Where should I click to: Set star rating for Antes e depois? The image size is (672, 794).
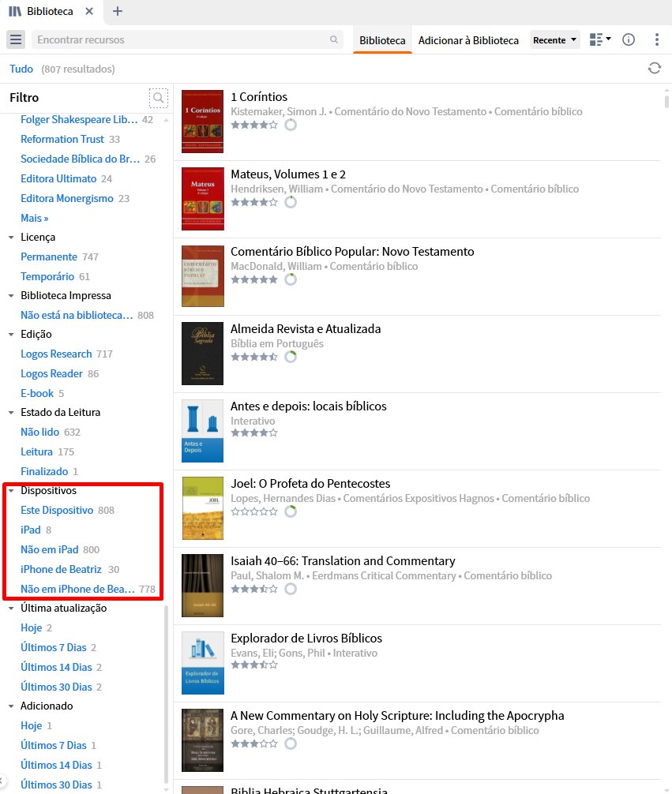coord(254,433)
